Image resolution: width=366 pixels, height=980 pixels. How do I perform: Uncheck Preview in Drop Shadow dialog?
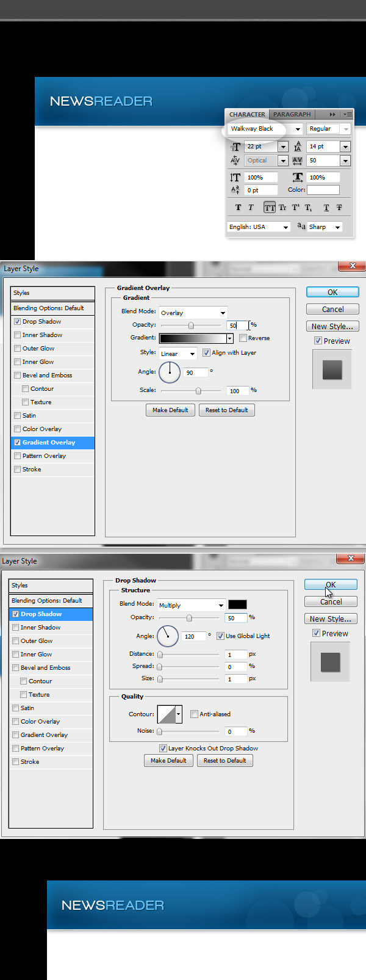(x=316, y=633)
